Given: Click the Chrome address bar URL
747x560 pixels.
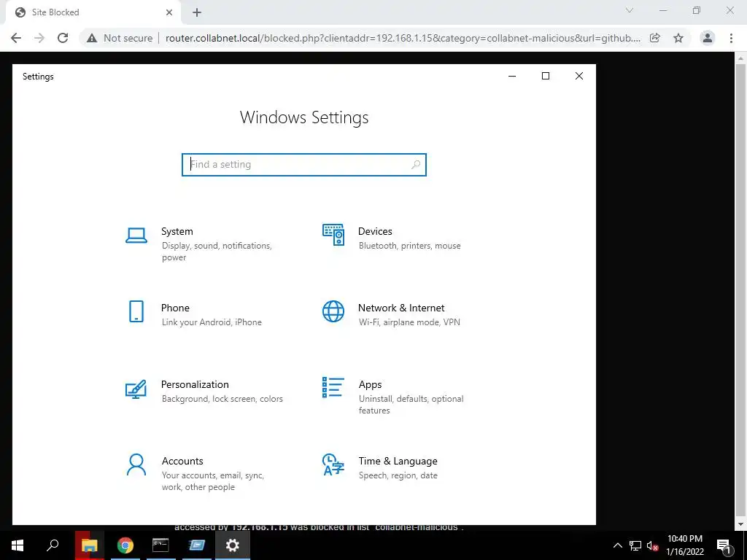Looking at the screenshot, I should [403, 38].
